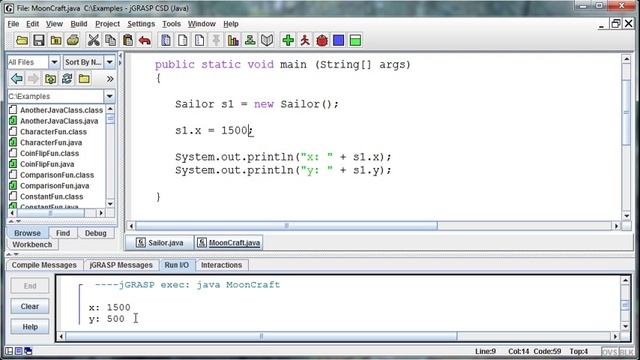Screen dimensions: 640x360
Task: Show the Compile Messages tab
Action: (44, 265)
